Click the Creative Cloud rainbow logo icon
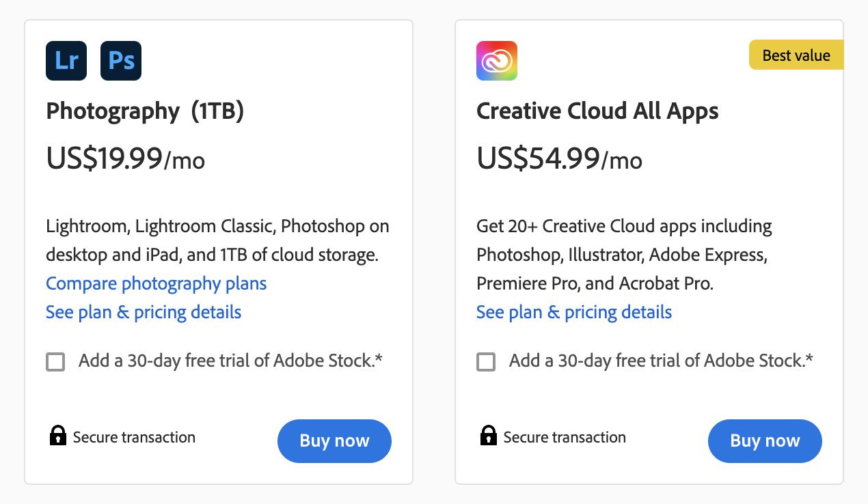868x504 pixels. pyautogui.click(x=497, y=61)
